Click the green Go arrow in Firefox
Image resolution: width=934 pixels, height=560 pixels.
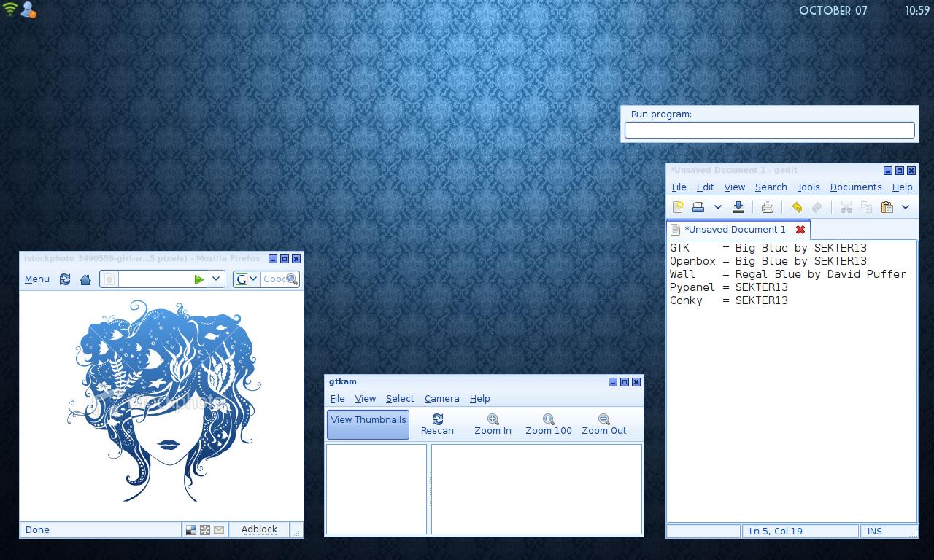(198, 279)
